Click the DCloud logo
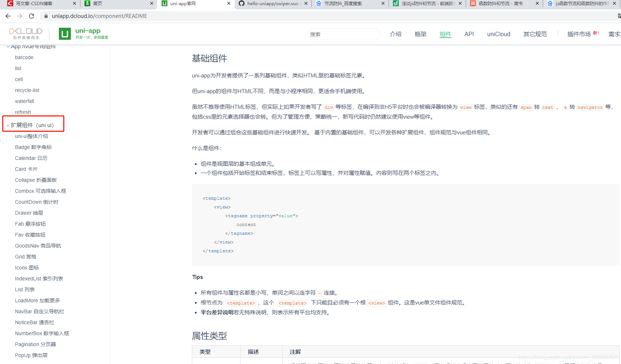This screenshot has width=621, height=364. 26,33
